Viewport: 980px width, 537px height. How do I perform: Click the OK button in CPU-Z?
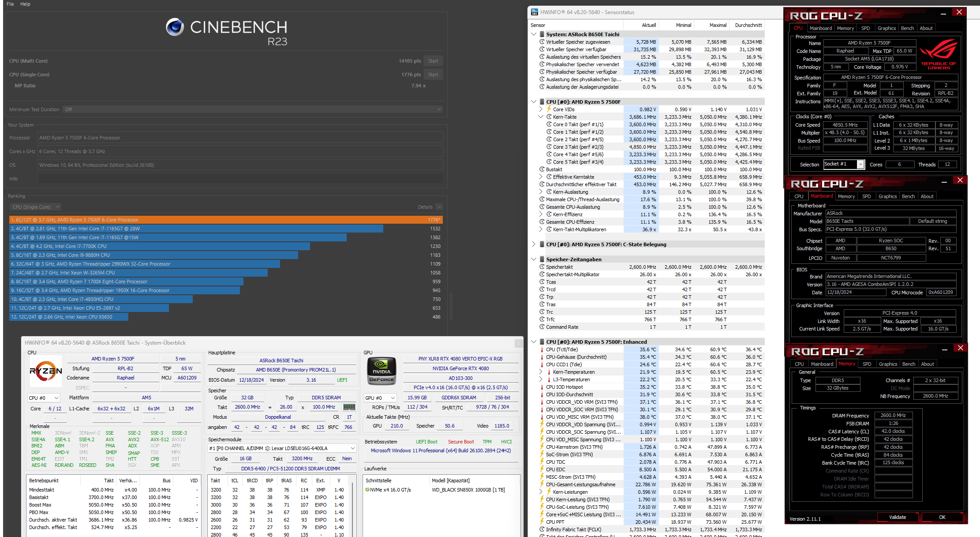[x=942, y=517]
